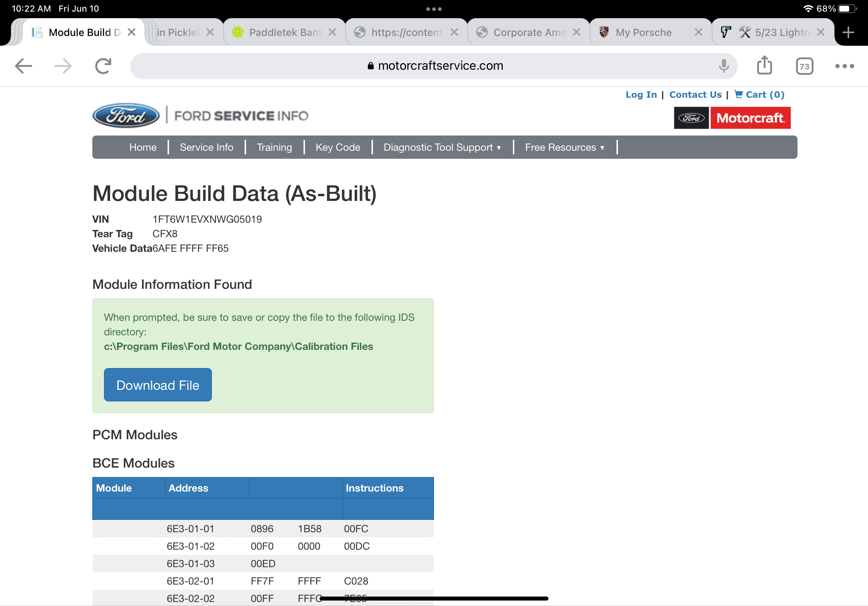Go to Service Info page

click(x=206, y=148)
